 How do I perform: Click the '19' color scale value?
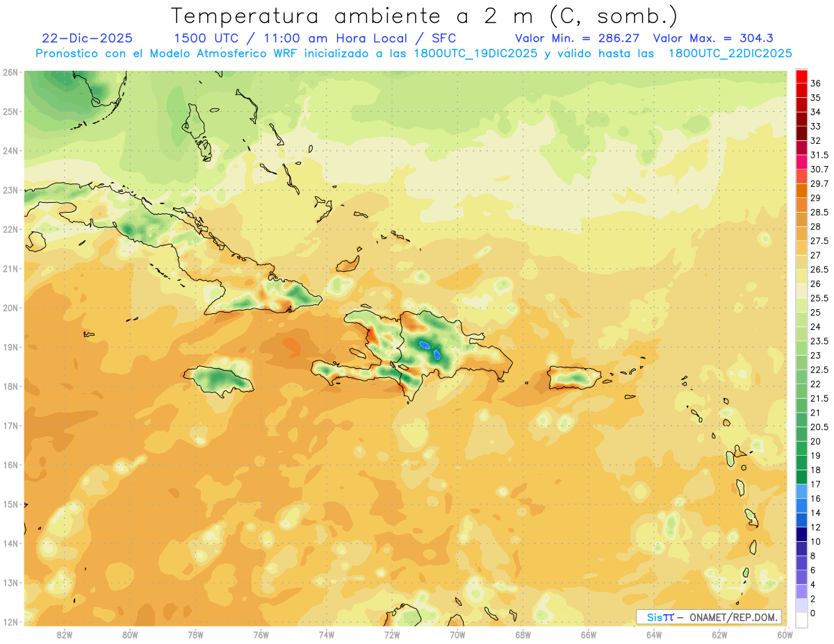coord(816,455)
